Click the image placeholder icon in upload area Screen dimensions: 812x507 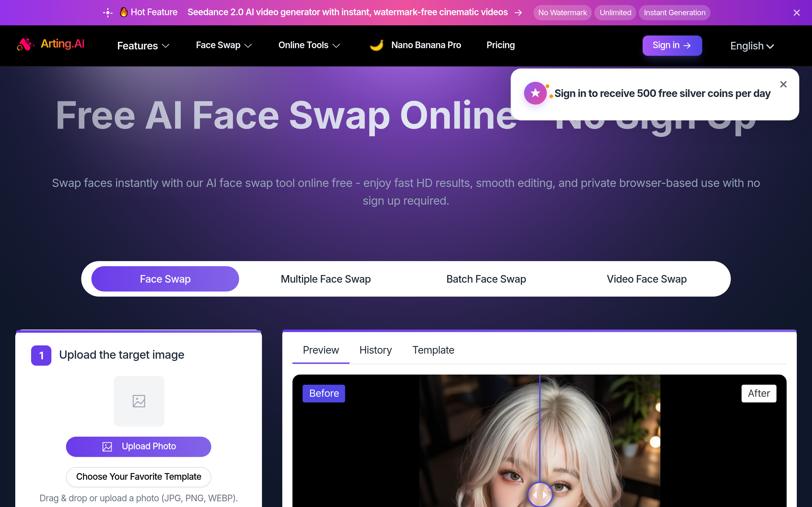coord(138,401)
